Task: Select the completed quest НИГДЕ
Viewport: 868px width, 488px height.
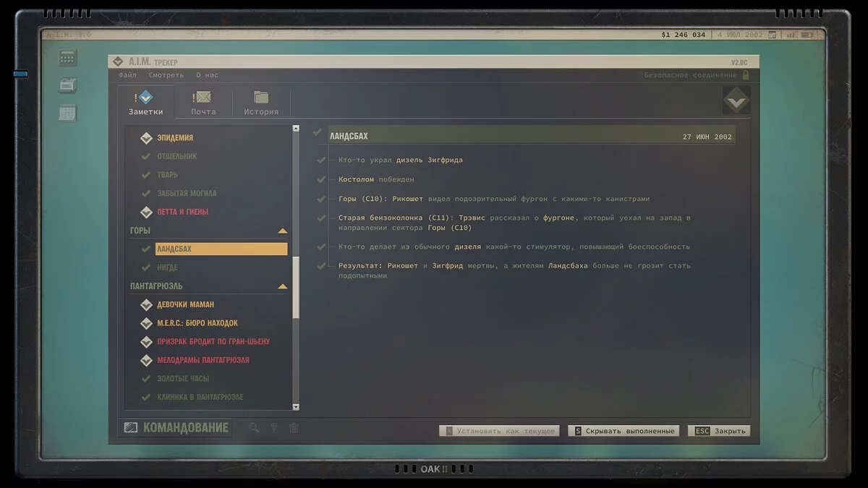Action: click(167, 267)
